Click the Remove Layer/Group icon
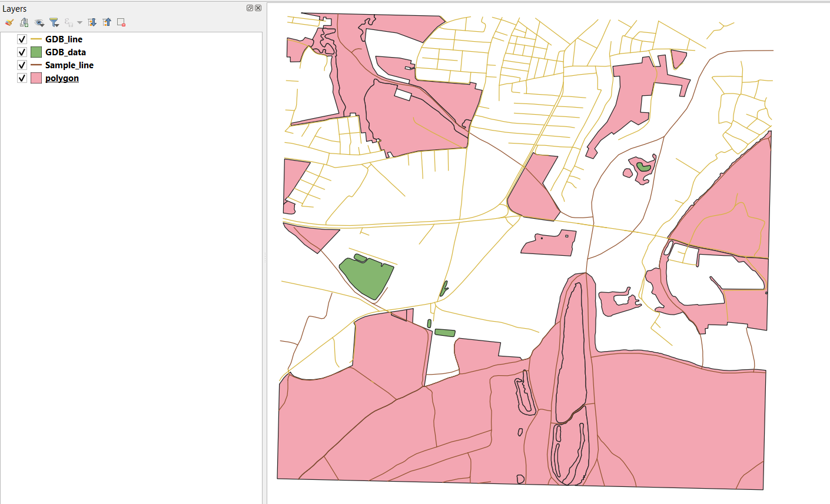 (x=121, y=22)
